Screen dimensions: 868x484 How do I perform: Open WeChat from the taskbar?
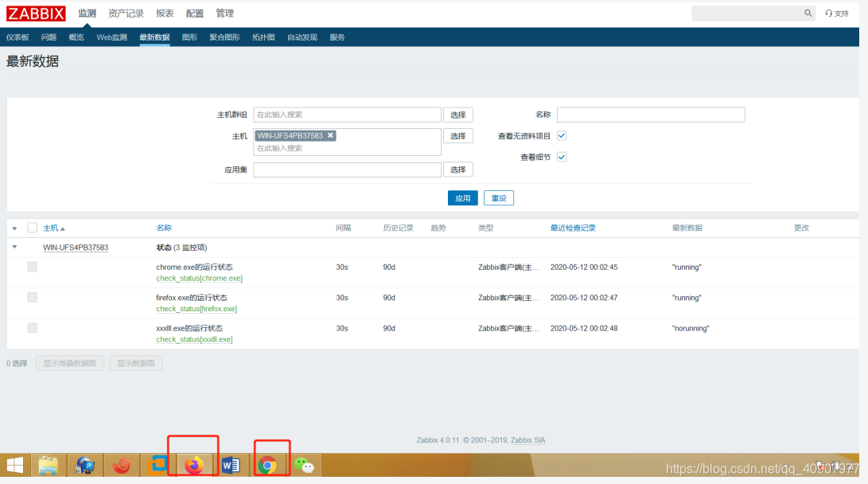pyautogui.click(x=303, y=466)
